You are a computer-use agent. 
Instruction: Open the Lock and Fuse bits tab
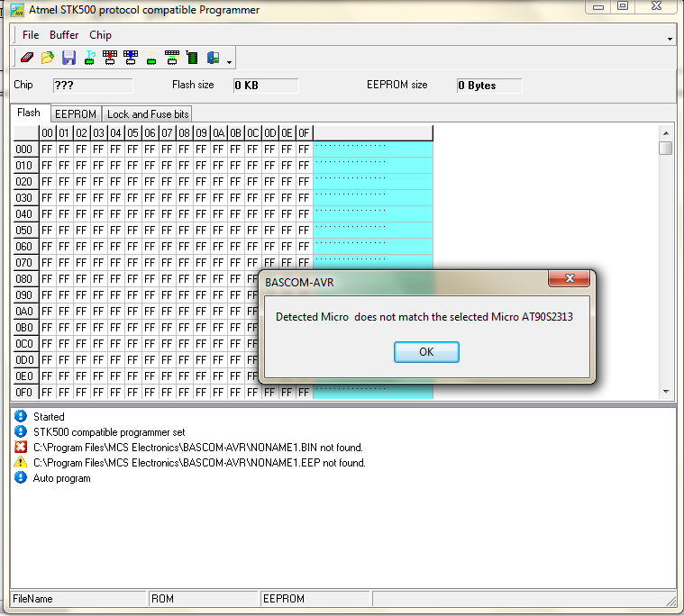pyautogui.click(x=148, y=114)
